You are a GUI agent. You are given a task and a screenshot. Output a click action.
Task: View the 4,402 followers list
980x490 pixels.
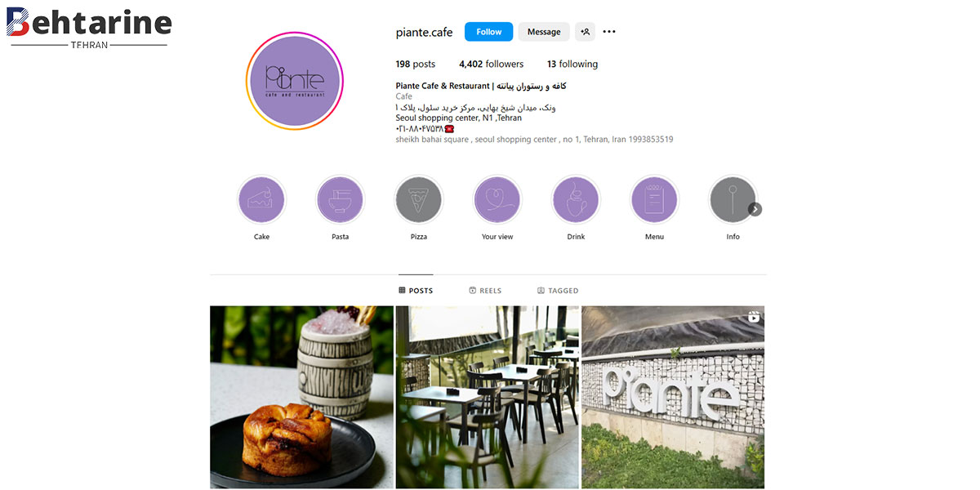[491, 65]
